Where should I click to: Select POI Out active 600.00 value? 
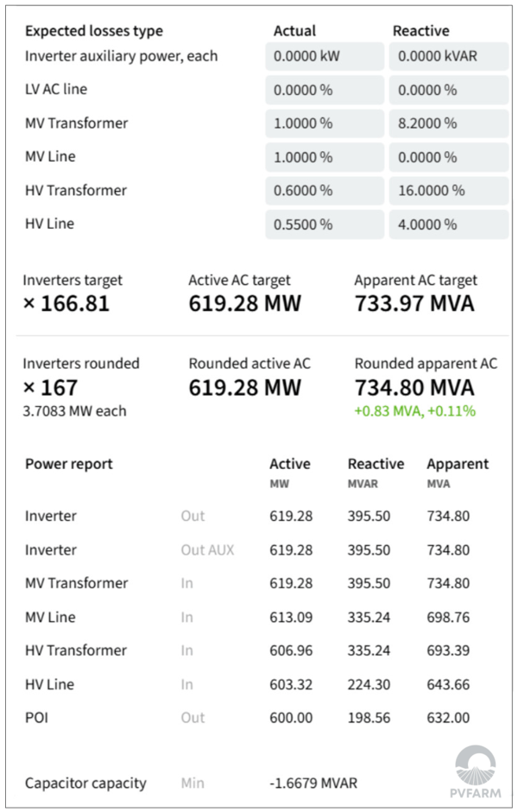pos(291,718)
